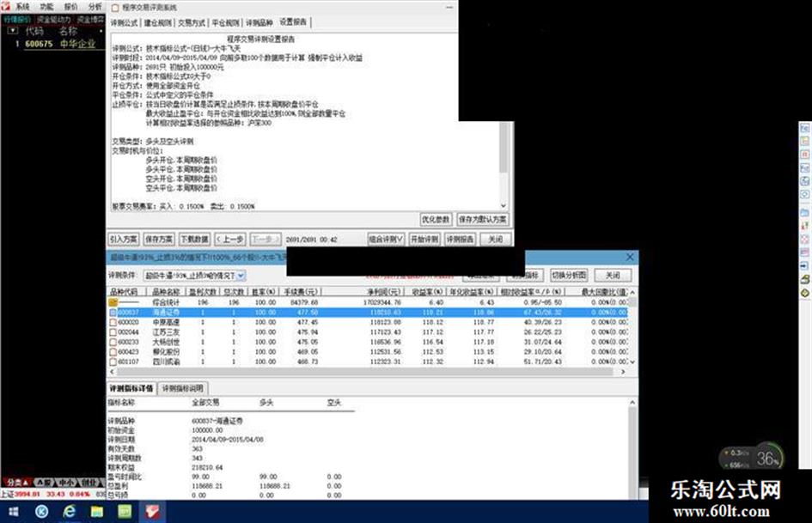Open the green app on the taskbar
The image size is (812, 523).
tap(125, 512)
